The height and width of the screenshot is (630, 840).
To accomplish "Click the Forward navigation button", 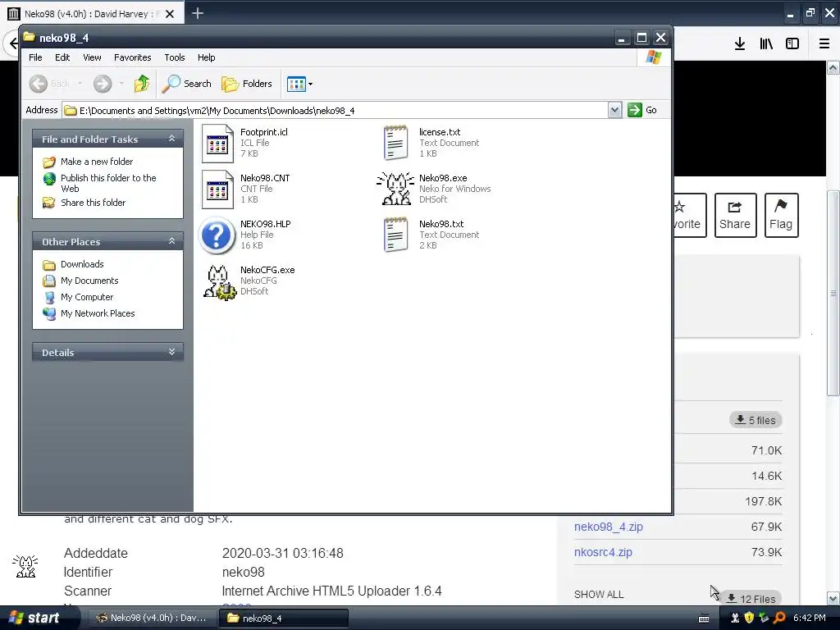I will tap(103, 84).
